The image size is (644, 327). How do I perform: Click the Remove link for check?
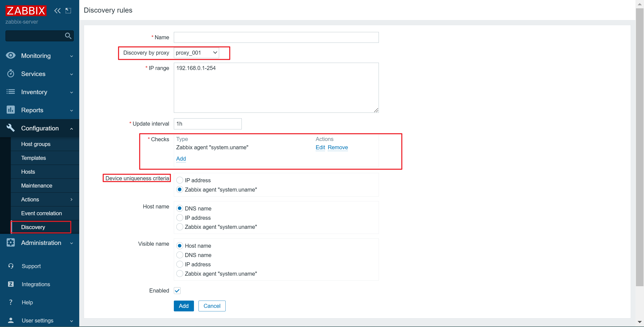pos(338,148)
